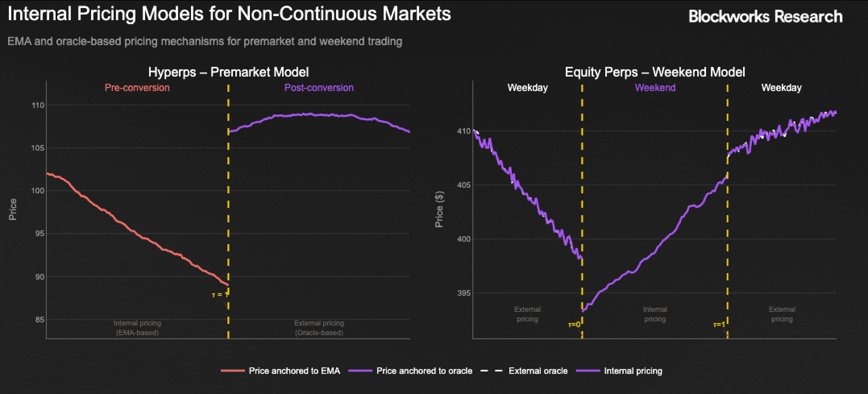
Task: Click the main title 'Internal Pricing Models for Non-Continuous Markets'
Action: tap(229, 14)
